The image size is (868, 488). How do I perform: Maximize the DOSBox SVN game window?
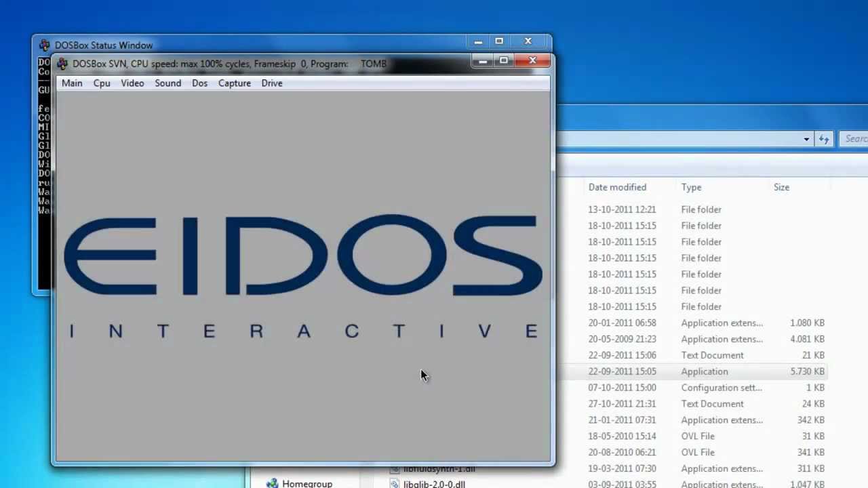pyautogui.click(x=503, y=61)
